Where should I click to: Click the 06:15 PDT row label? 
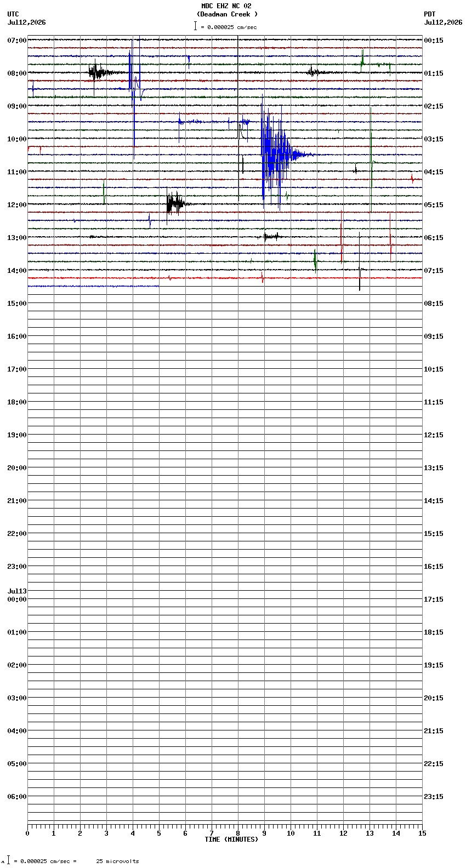[x=434, y=238]
